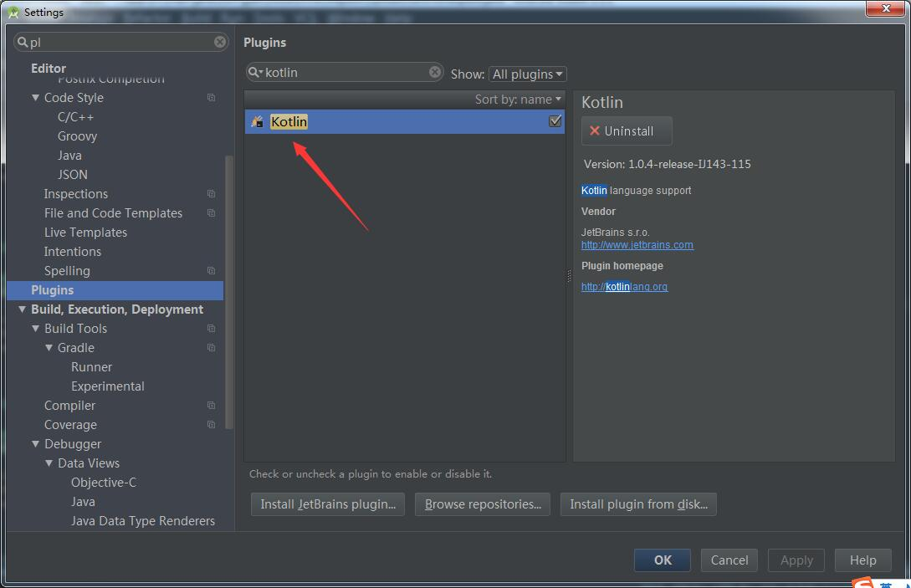This screenshot has height=588, width=911.
Task: Open Help for settings
Action: tap(862, 560)
